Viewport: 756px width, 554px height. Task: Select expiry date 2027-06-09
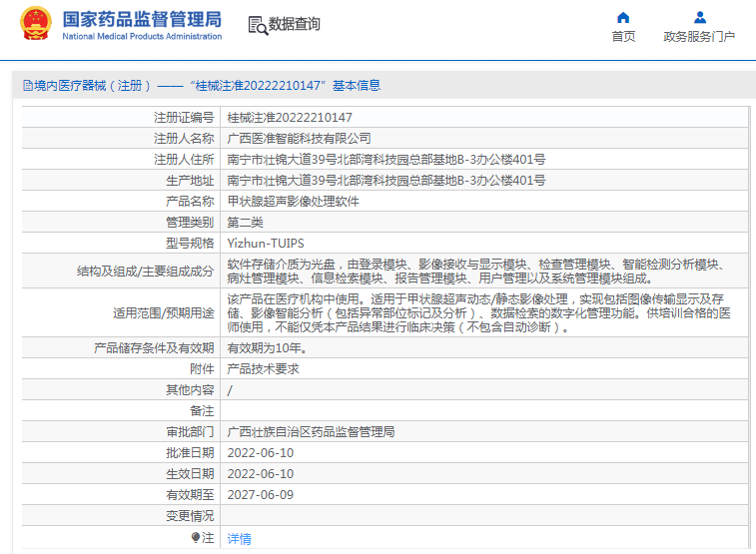[x=261, y=495]
